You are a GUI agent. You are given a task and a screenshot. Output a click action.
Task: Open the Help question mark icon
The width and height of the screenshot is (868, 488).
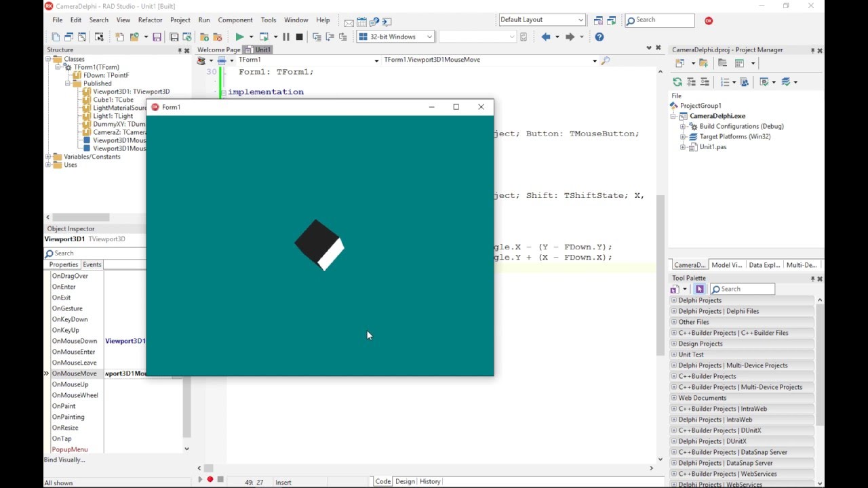(x=599, y=37)
